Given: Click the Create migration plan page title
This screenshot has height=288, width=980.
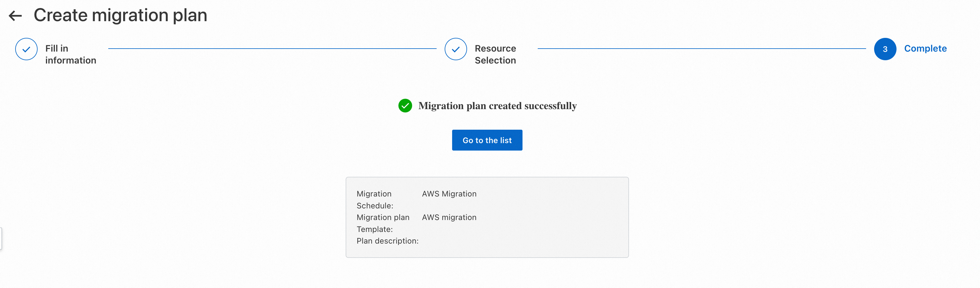Looking at the screenshot, I should click(x=120, y=16).
